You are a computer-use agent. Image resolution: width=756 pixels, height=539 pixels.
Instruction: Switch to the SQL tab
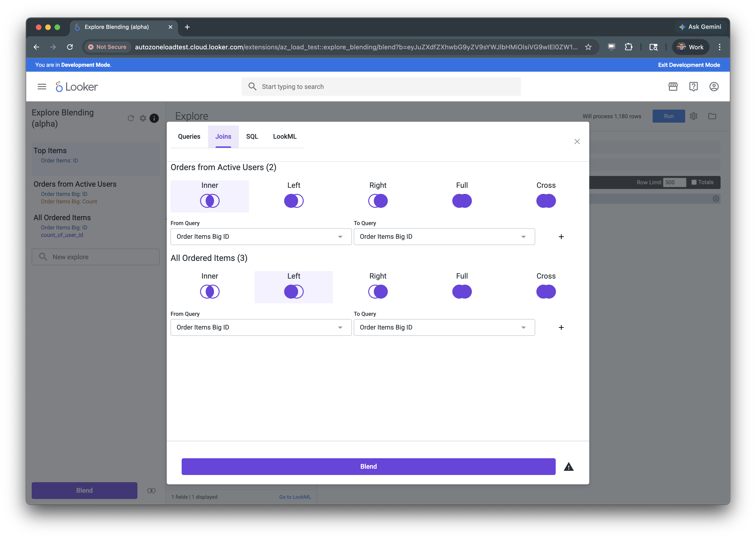[x=252, y=136]
